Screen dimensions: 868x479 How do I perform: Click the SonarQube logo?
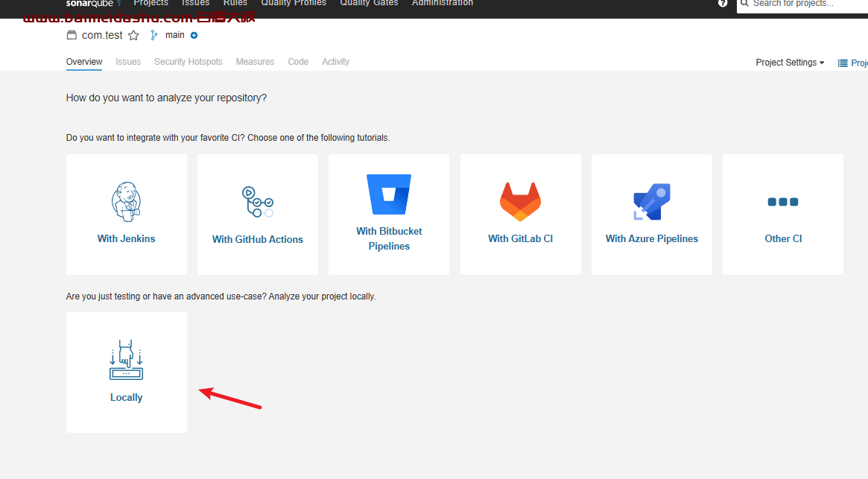[x=93, y=3]
